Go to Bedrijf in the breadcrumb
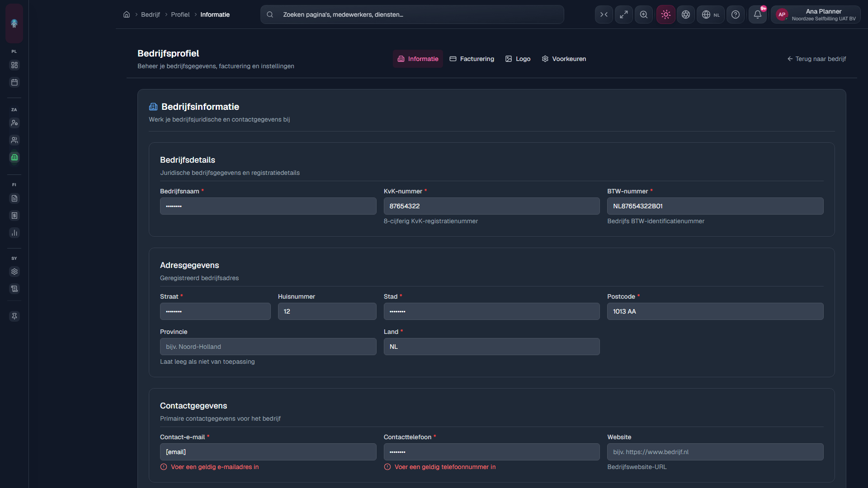This screenshot has width=868, height=488. 151,14
